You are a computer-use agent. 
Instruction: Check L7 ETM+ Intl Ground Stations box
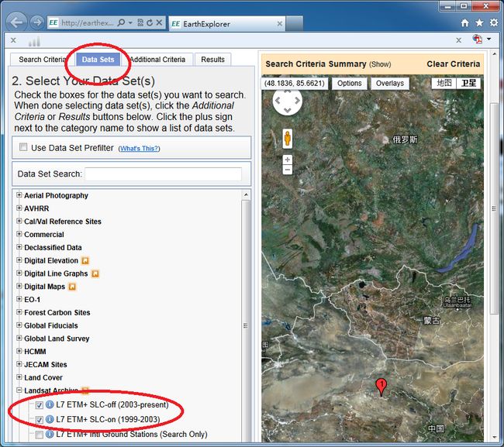(x=39, y=435)
